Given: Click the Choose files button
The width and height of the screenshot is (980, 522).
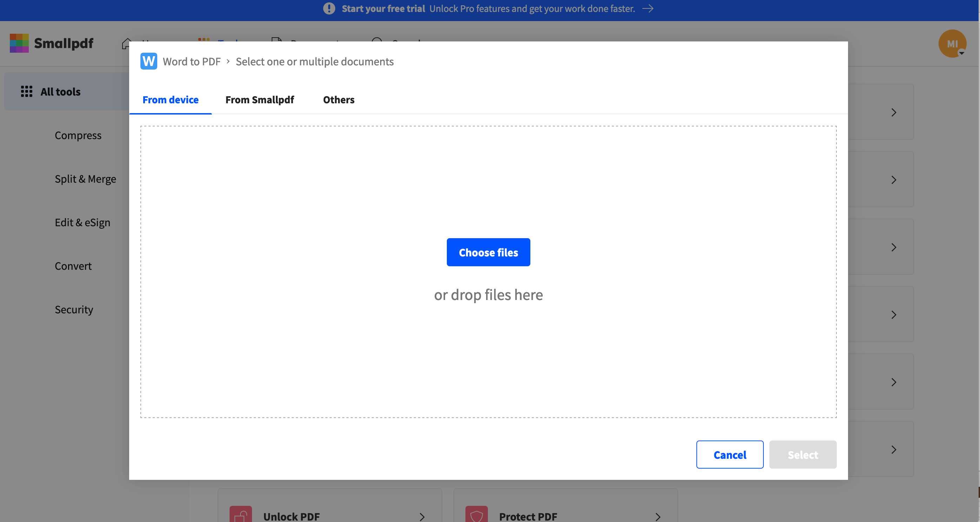Looking at the screenshot, I should click(489, 252).
